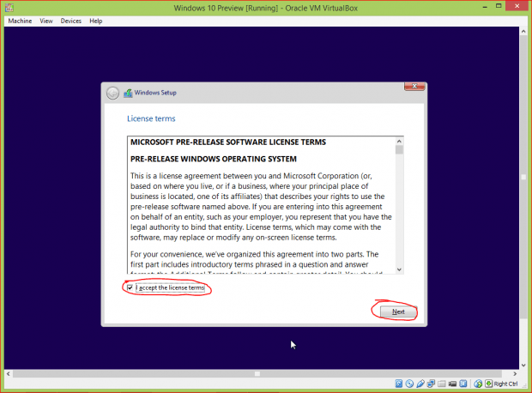This screenshot has height=393, width=532.
Task: Click the USB devices status icon
Action: 420,384
